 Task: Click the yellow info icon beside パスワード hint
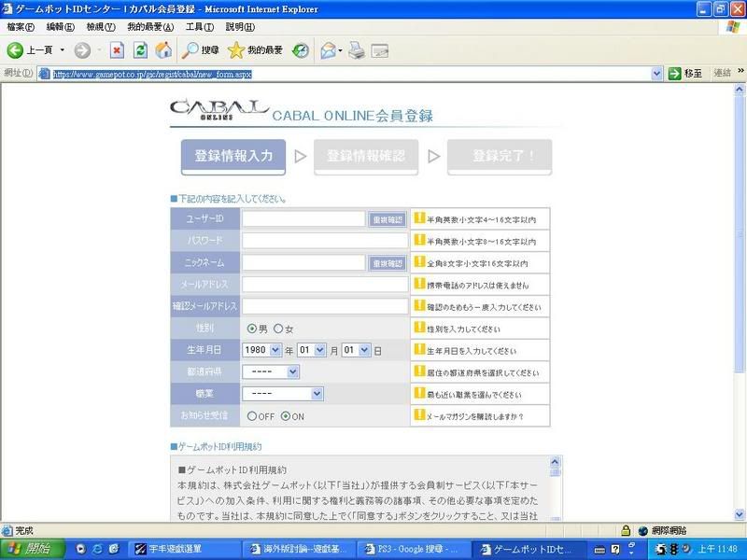click(419, 240)
